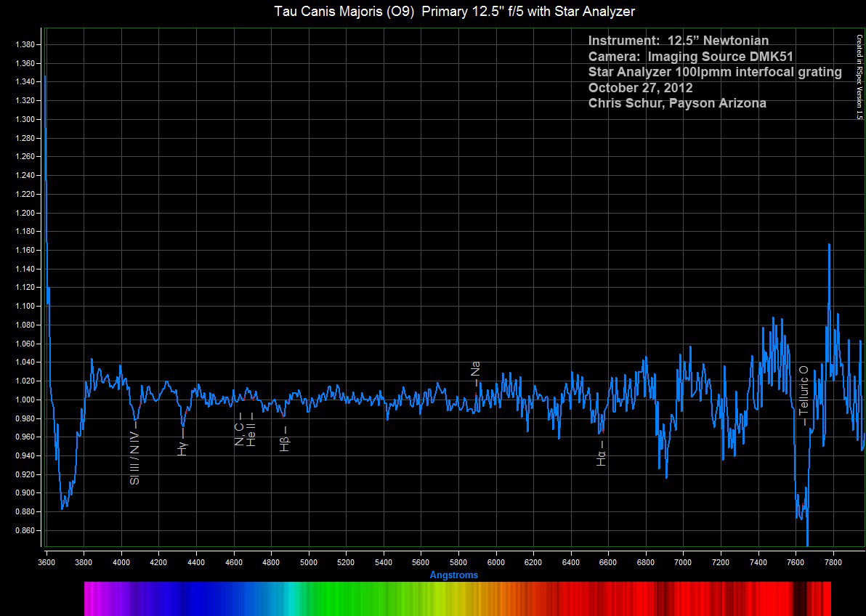Click the violet end of color spectrum bar
866x616 pixels.
point(95,599)
